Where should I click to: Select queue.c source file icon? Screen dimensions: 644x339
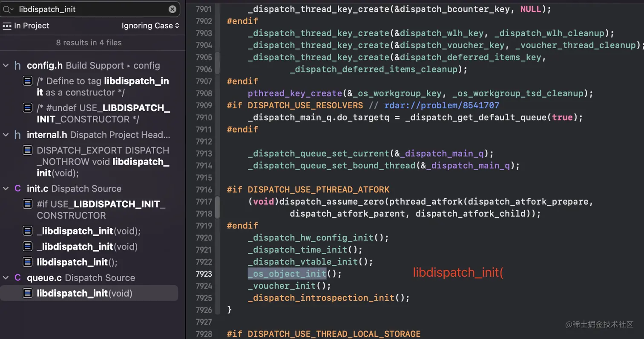(17, 278)
